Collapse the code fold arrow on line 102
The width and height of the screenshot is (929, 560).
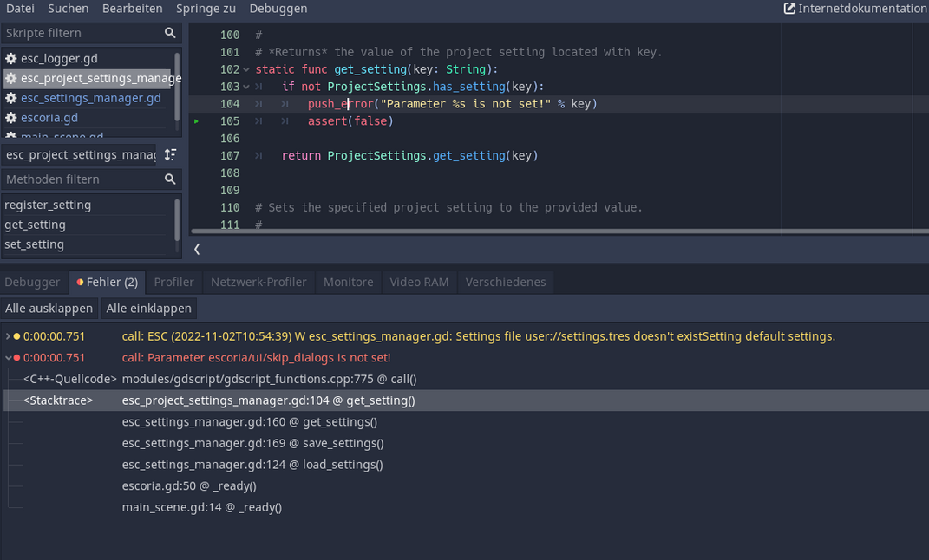(245, 68)
